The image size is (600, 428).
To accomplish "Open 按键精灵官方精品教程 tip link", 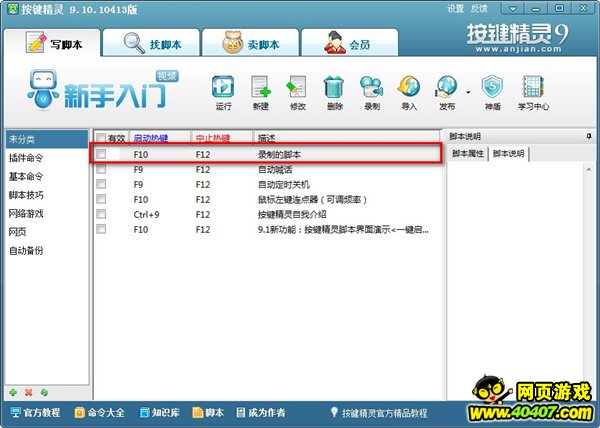I will [379, 412].
